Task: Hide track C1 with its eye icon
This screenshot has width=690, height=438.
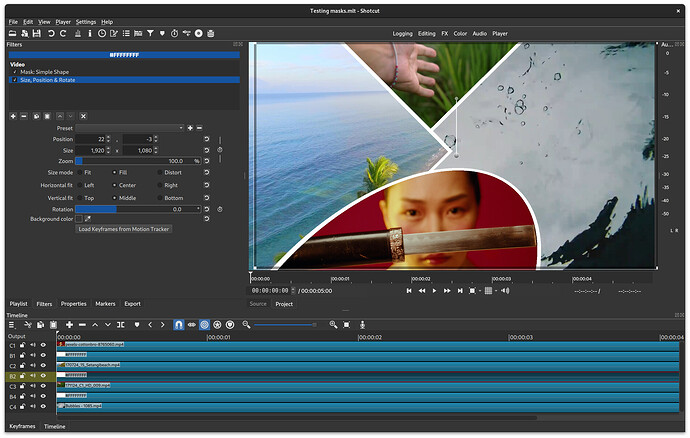Action: [43, 345]
